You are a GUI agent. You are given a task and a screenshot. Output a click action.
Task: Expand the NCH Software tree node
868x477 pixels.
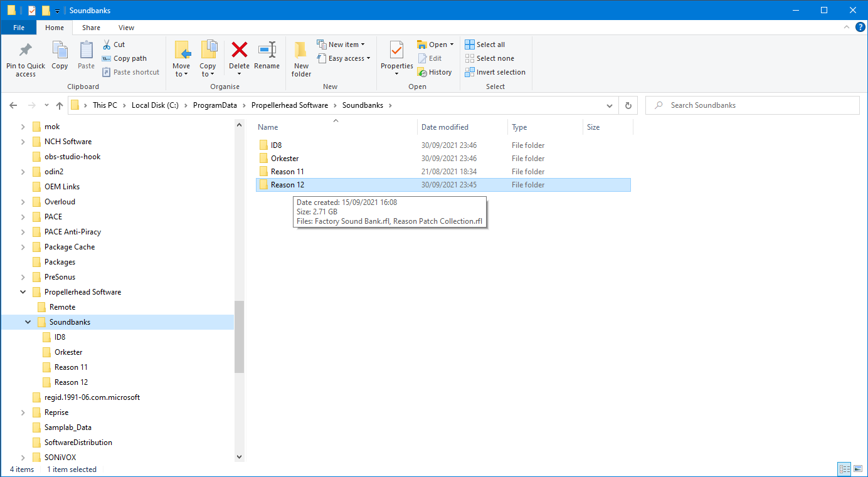[x=23, y=142]
